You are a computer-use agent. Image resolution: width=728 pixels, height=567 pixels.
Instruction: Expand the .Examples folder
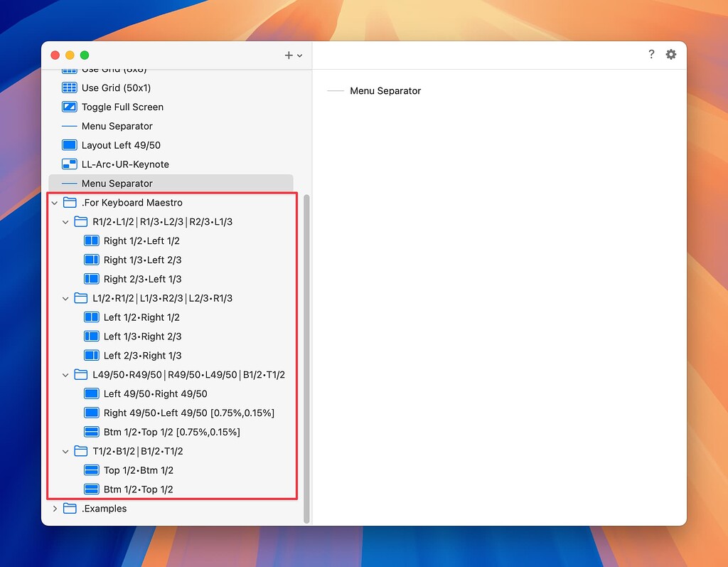tap(55, 509)
